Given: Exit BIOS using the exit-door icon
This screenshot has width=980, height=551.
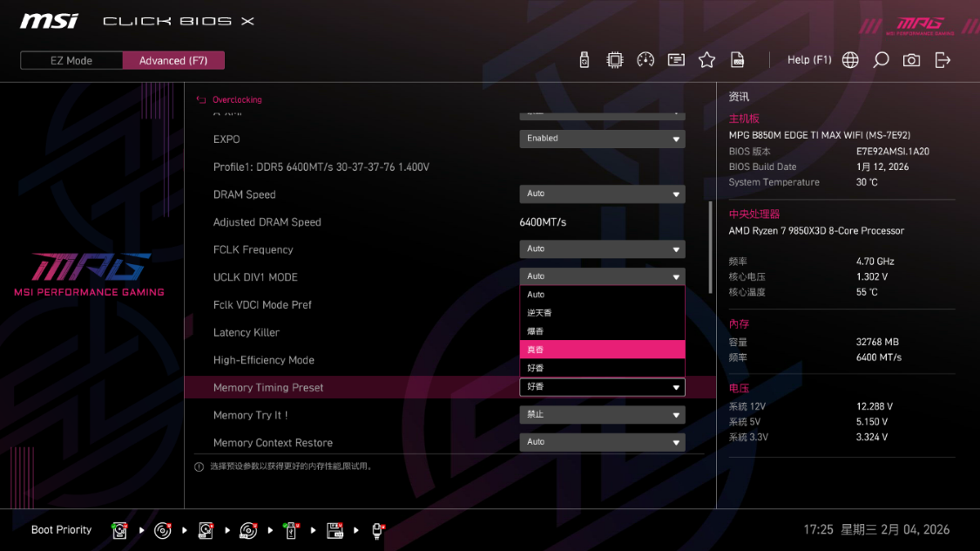Looking at the screenshot, I should 943,60.
